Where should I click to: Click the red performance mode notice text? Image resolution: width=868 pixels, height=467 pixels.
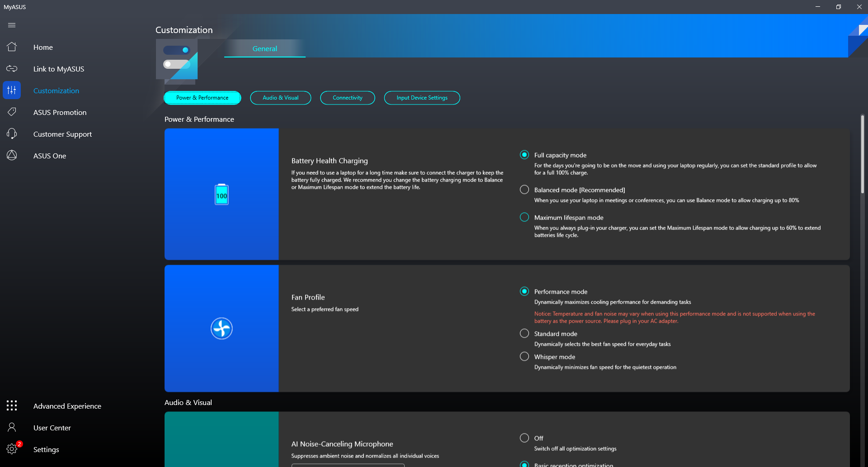click(x=675, y=317)
